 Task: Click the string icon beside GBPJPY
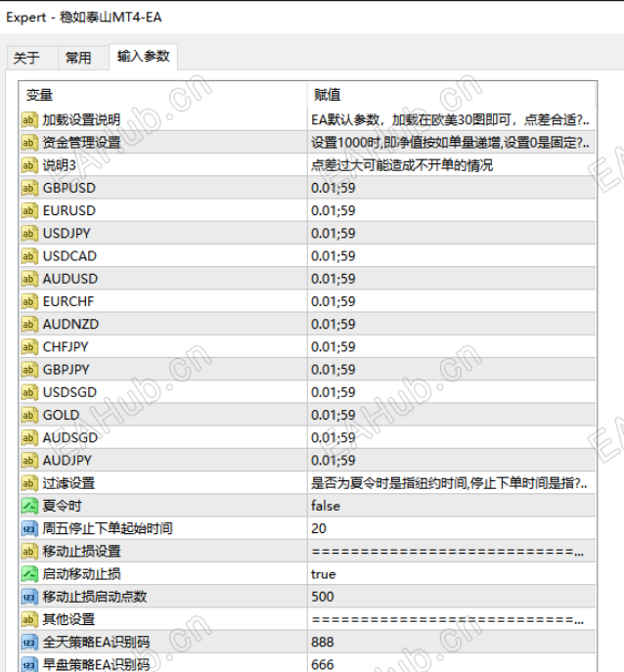click(29, 370)
